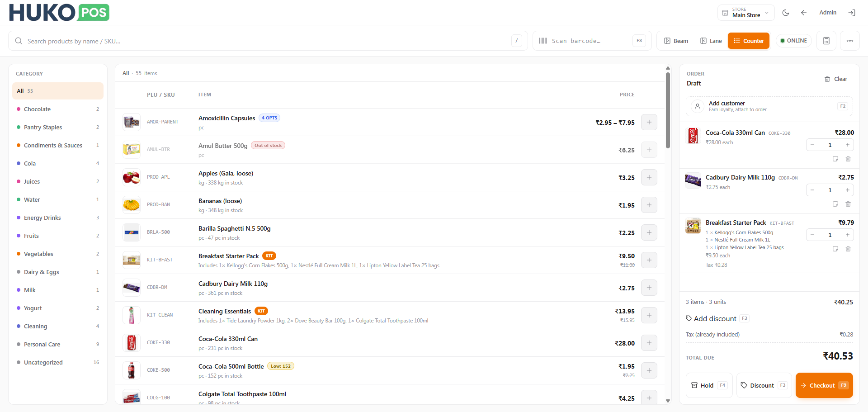Add Cadbury Dairy Milk 110g via plus button
The width and height of the screenshot is (868, 412).
[x=649, y=288]
